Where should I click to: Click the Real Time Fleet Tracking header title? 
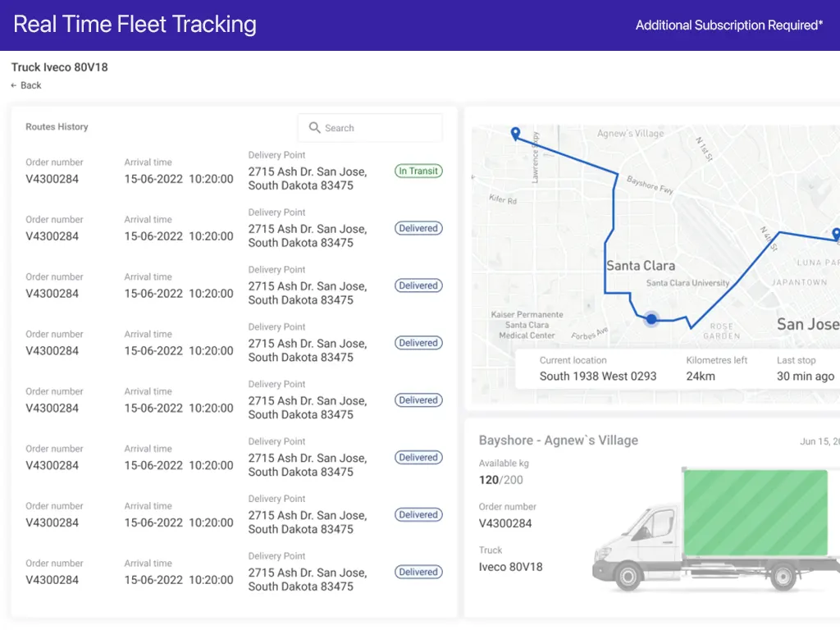135,25
